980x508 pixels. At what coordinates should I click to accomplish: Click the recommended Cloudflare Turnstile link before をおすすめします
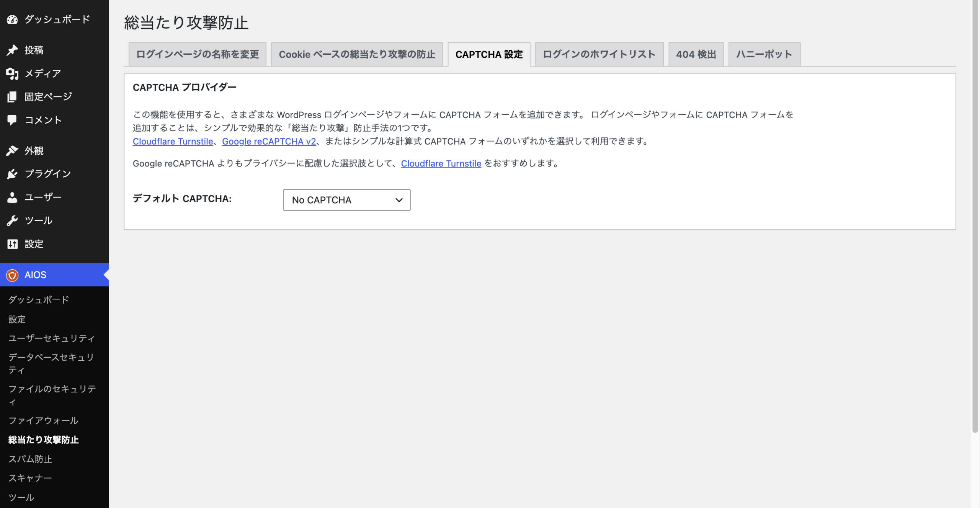point(441,164)
